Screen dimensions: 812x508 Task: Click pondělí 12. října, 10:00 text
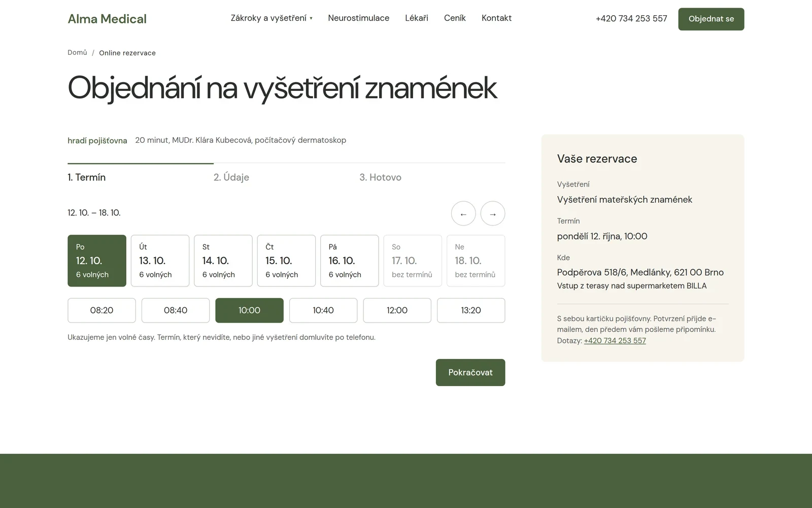coord(602,236)
